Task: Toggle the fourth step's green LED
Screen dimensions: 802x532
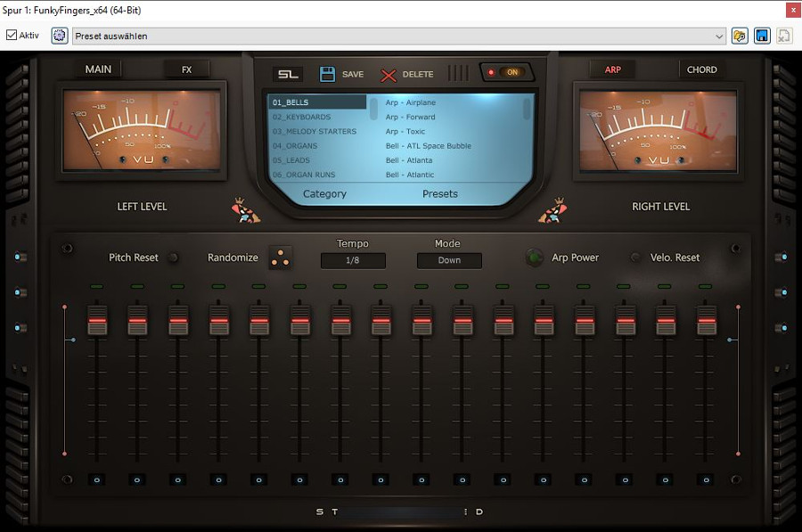Action: tap(218, 286)
